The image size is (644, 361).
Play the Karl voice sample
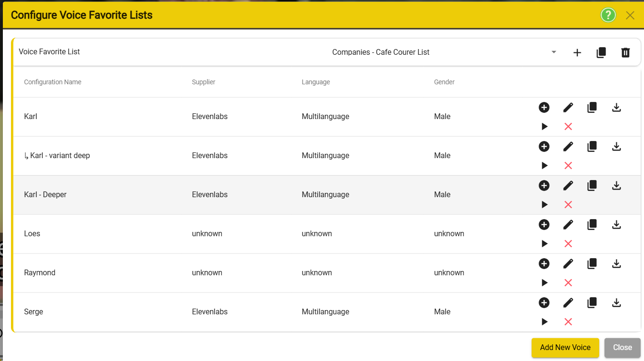[x=544, y=127]
